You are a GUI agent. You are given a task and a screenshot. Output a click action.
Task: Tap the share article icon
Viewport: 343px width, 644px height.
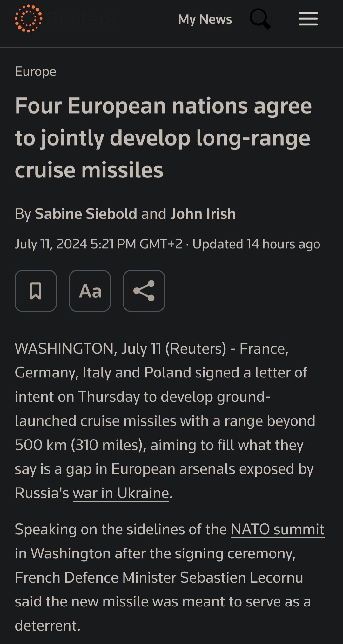(144, 291)
